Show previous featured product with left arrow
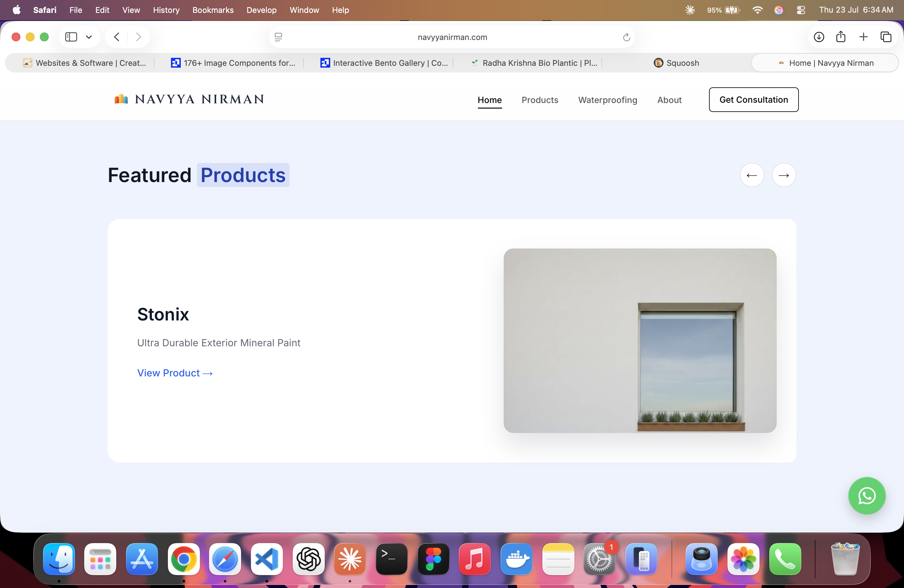The width and height of the screenshot is (904, 588). pyautogui.click(x=752, y=175)
